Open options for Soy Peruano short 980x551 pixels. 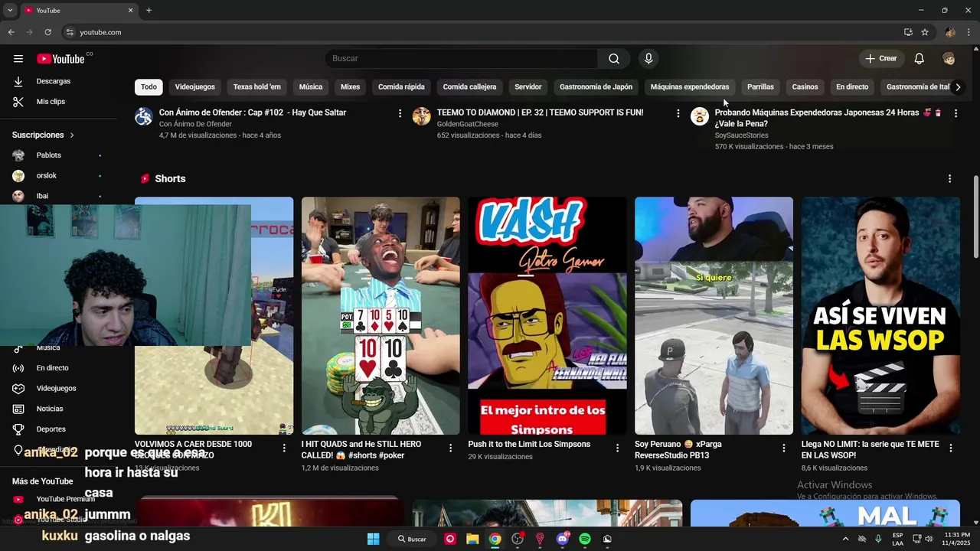point(783,448)
